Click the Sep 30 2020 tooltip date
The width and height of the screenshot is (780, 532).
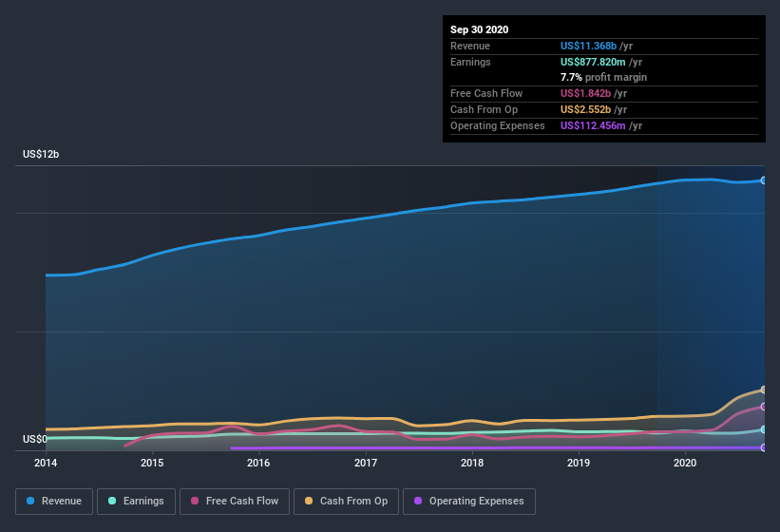(479, 29)
